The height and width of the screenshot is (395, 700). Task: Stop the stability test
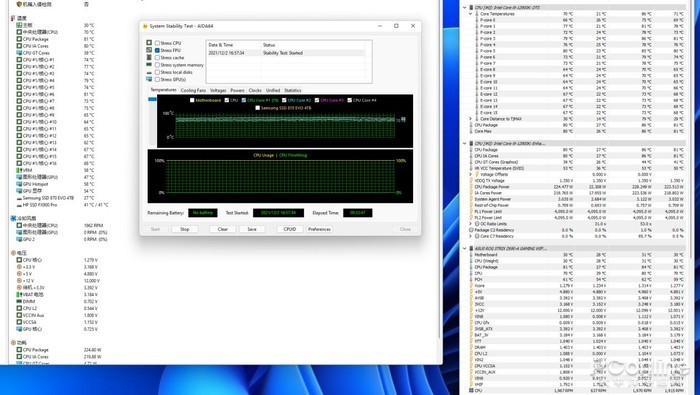point(184,229)
